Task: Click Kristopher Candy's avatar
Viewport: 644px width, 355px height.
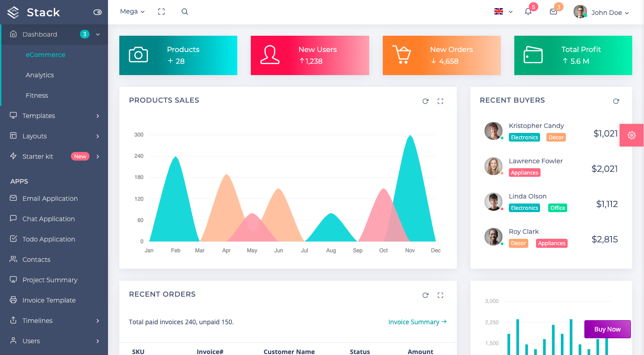Action: [x=494, y=131]
